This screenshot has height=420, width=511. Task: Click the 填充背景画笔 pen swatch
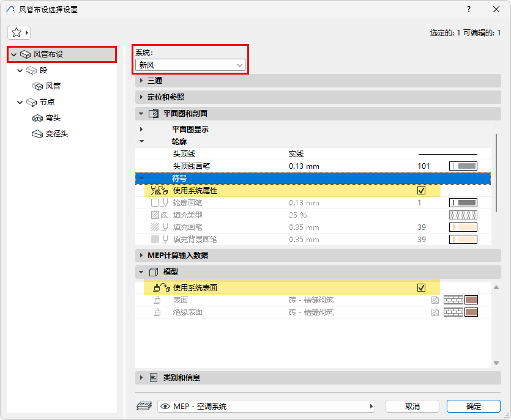[x=463, y=240]
